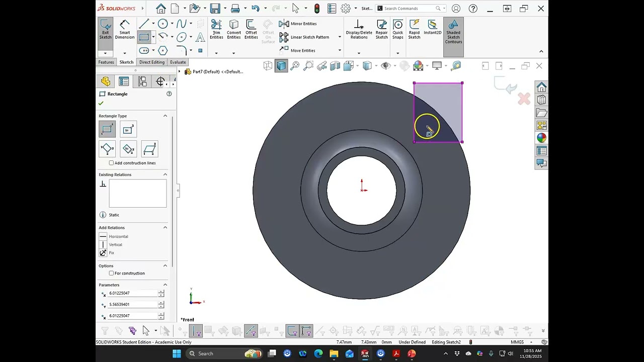
Task: Open the Linear Sketch Pattern dropdown arrow
Action: coord(340,37)
